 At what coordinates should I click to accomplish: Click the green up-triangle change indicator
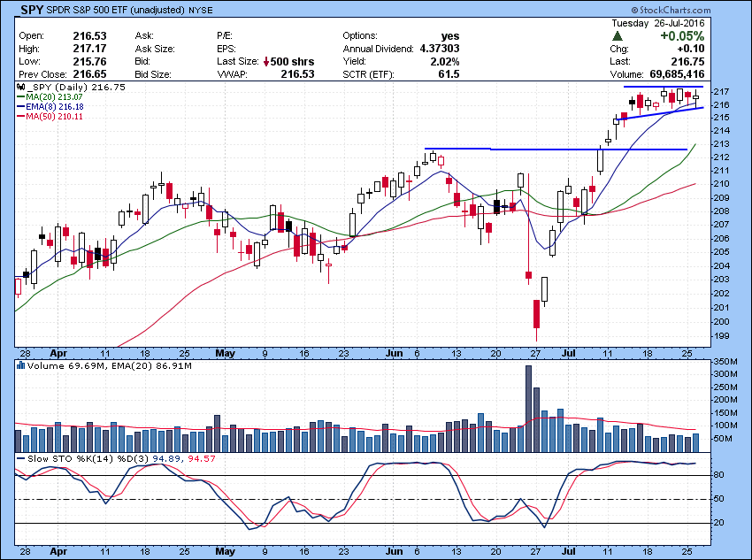[x=618, y=36]
